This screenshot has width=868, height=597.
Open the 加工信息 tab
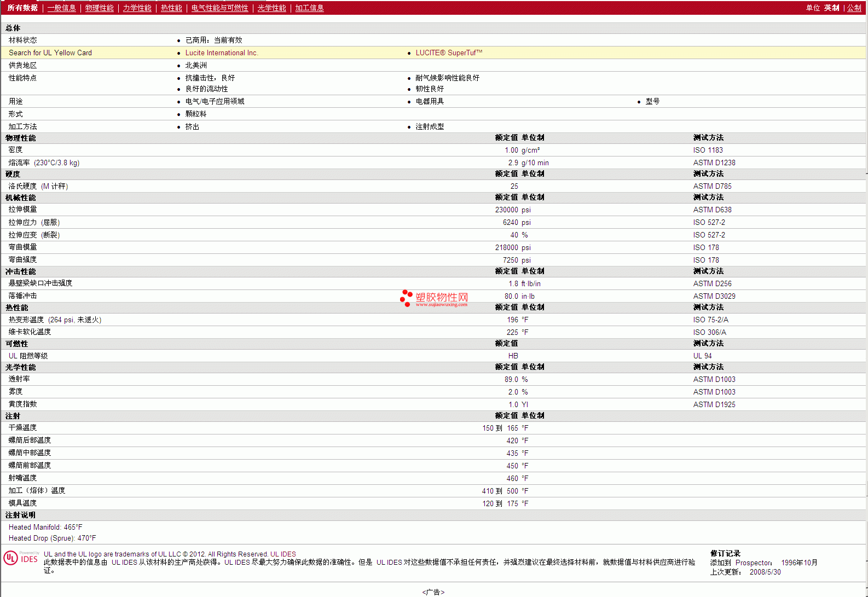tap(310, 8)
